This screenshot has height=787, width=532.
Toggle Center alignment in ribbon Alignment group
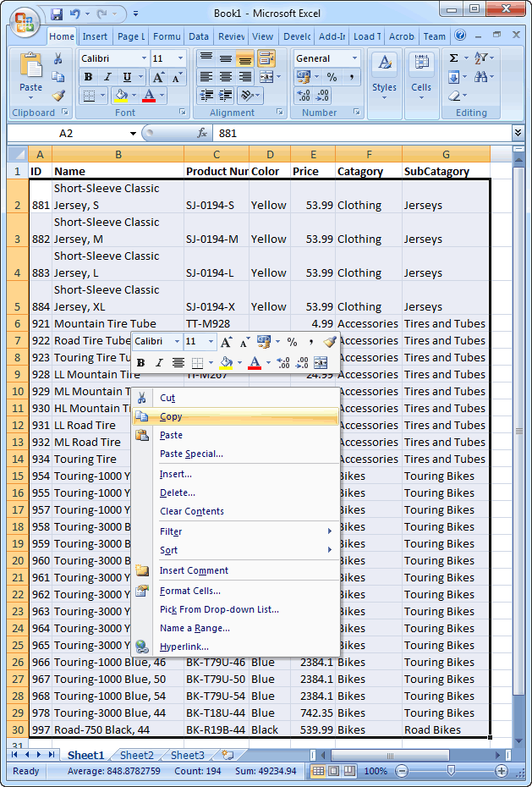[226, 77]
